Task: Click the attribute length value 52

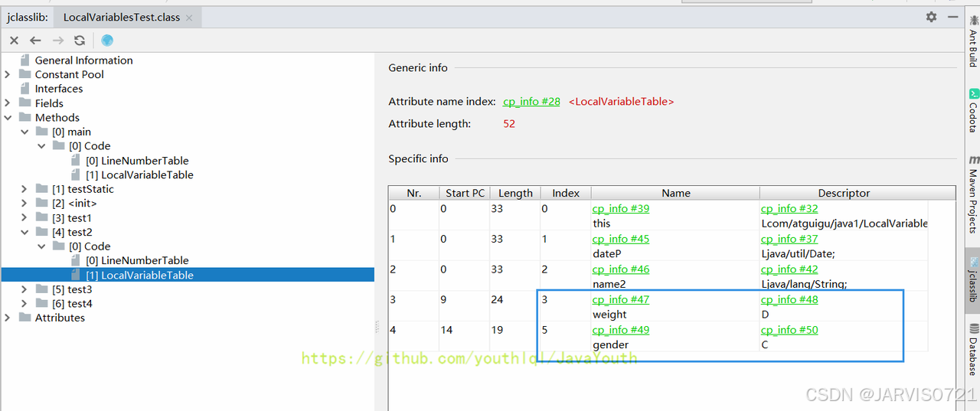Action: [509, 123]
